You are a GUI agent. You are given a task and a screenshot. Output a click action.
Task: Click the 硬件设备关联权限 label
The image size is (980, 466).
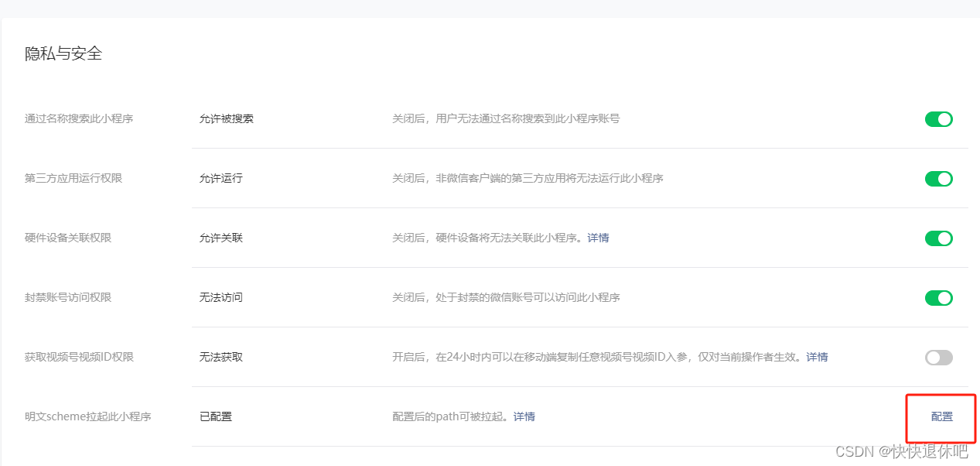point(68,238)
